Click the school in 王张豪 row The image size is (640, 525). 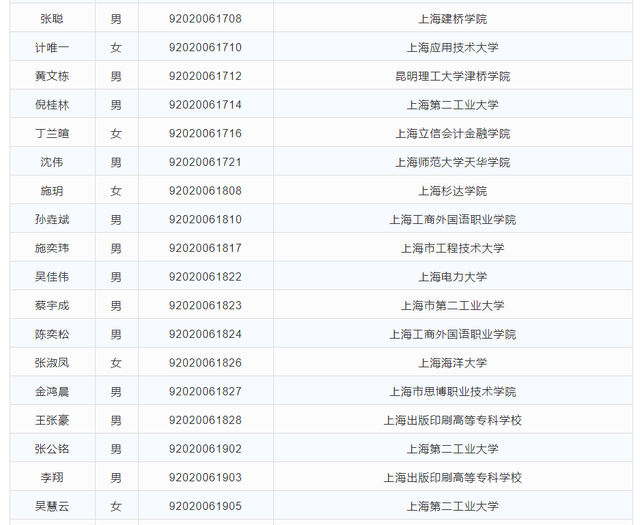click(453, 420)
